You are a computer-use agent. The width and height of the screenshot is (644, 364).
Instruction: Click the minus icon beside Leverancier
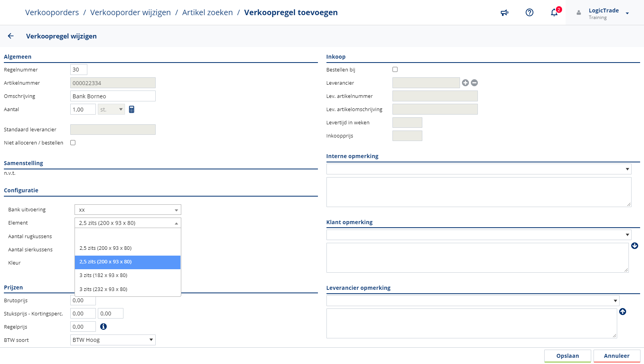474,83
